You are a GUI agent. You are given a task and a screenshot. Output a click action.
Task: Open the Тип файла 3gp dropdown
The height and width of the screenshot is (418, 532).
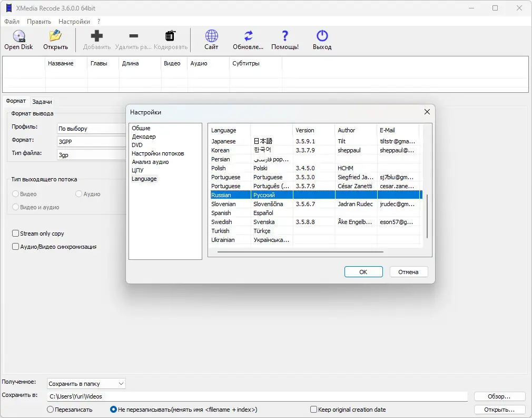click(x=92, y=155)
